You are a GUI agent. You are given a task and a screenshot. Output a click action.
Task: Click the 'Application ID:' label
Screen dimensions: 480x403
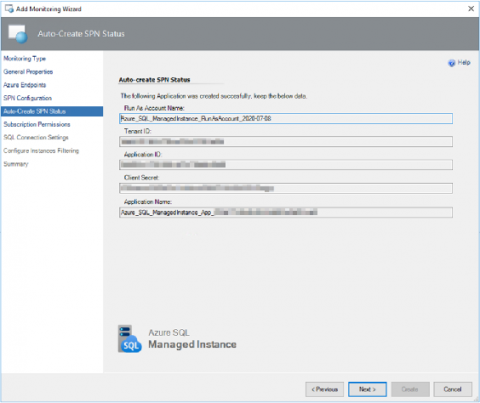143,154
